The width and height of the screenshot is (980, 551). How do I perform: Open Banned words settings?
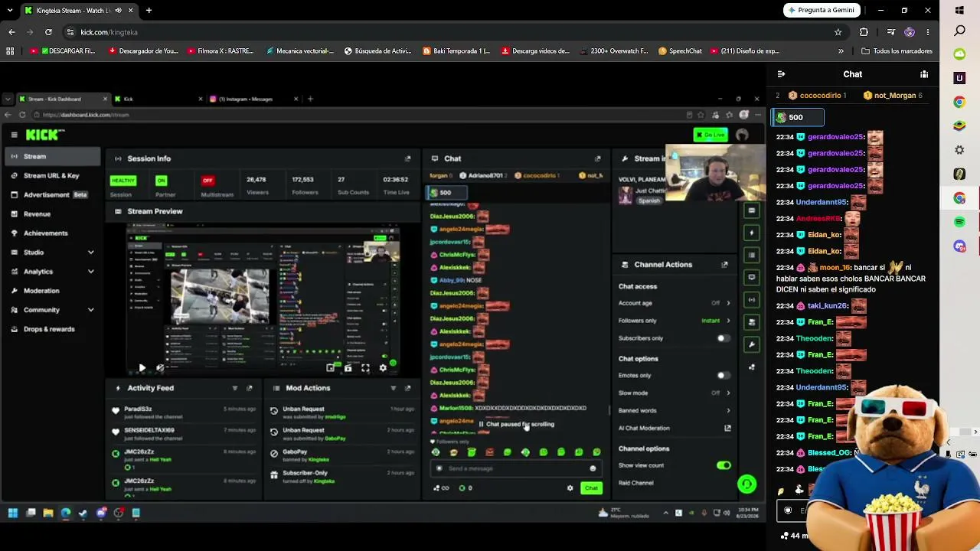pos(674,411)
